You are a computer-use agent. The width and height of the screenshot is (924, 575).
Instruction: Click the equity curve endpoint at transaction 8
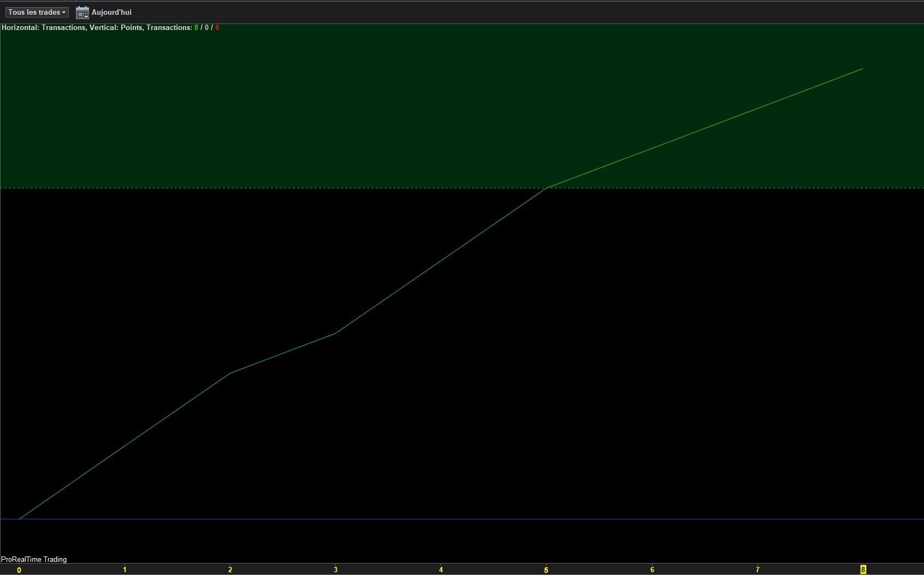point(863,69)
